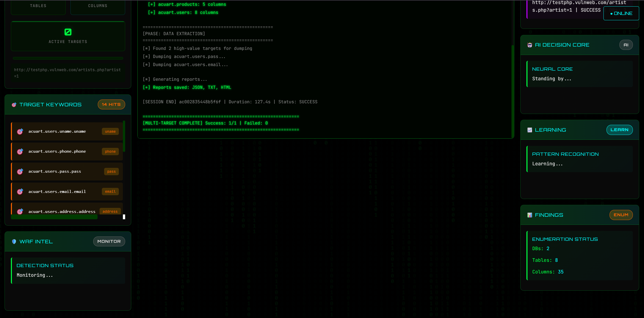
Task: Click the target icon beside acuart.users.email.email
Action: point(20,192)
